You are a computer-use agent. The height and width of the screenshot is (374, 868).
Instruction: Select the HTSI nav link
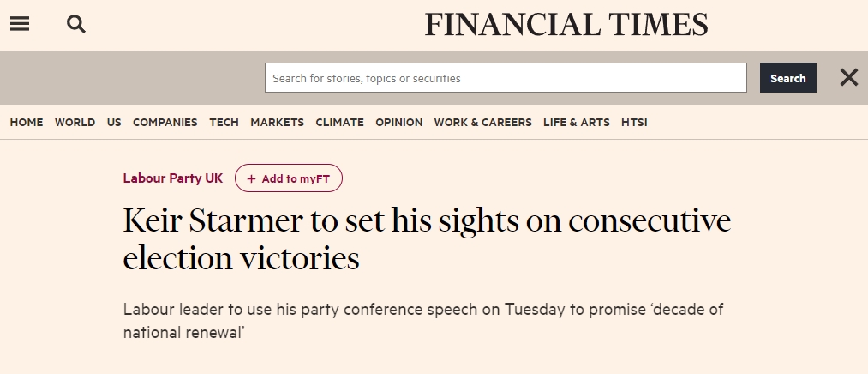(634, 123)
